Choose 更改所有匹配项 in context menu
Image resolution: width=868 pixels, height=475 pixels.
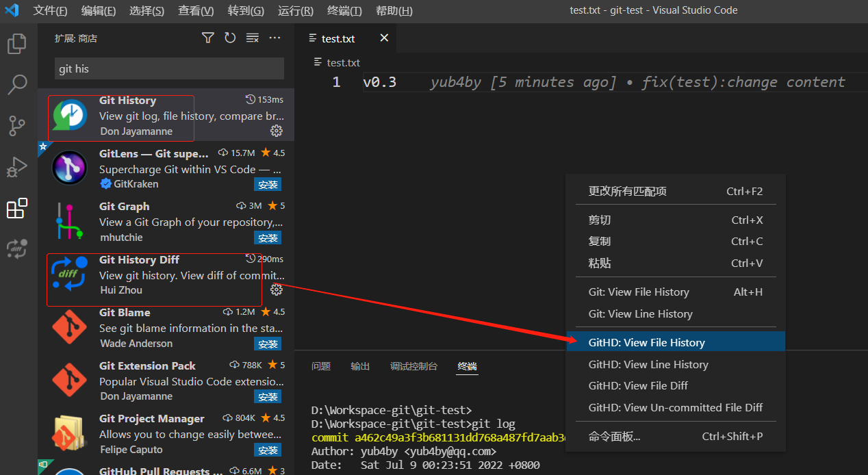[x=676, y=192]
